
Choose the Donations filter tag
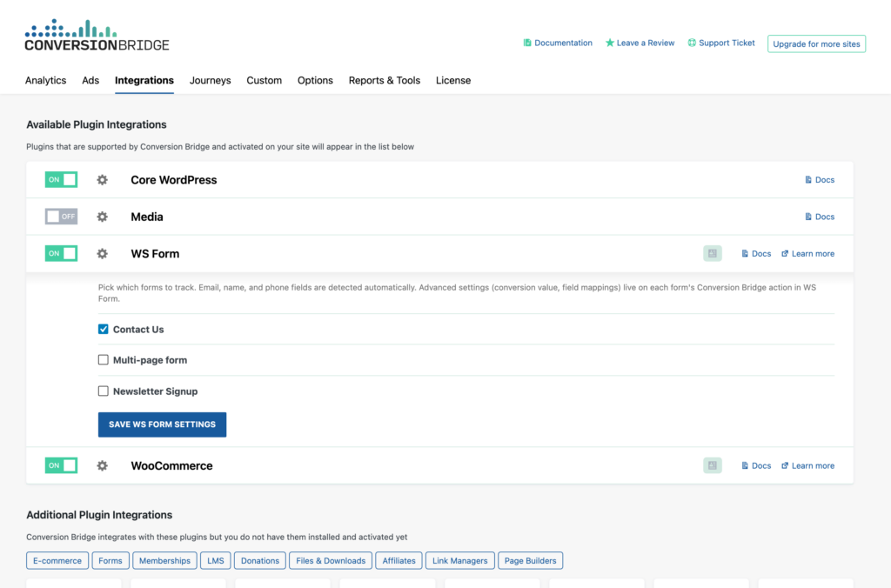pyautogui.click(x=260, y=561)
